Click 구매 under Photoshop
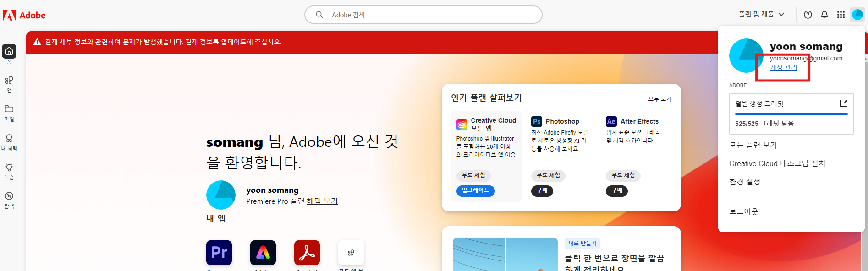Viewport: 868px width, 271px height. pyautogui.click(x=542, y=190)
